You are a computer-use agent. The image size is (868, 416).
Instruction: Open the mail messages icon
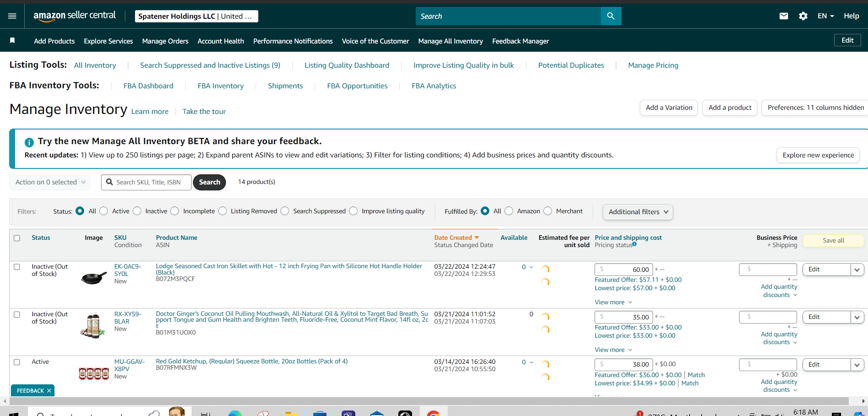784,16
